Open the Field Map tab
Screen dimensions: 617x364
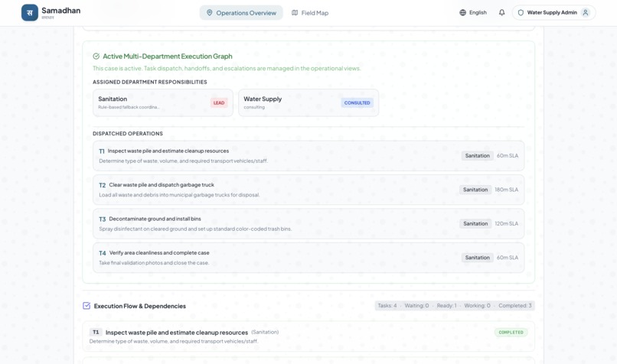click(x=310, y=12)
